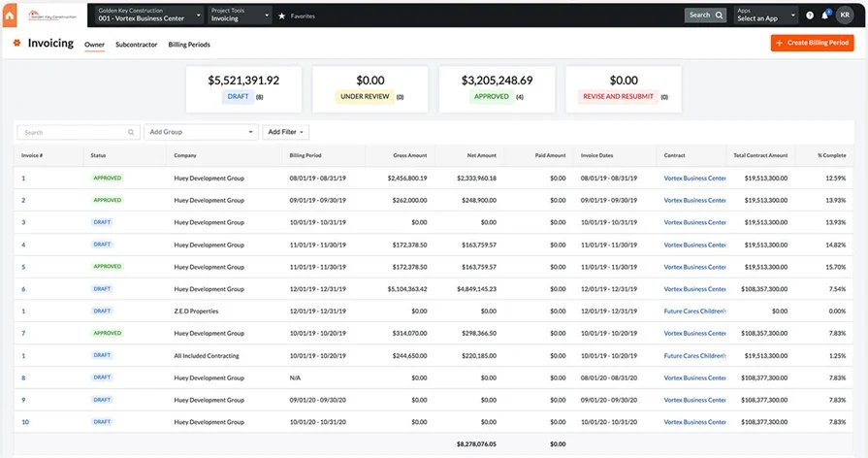Open the Future Cares contract link for Z.E.D Properties

694,311
